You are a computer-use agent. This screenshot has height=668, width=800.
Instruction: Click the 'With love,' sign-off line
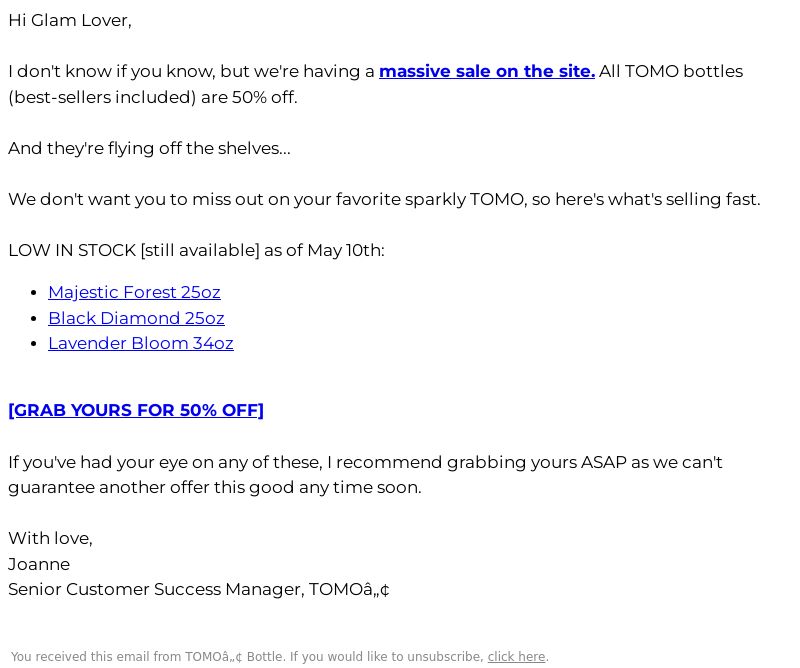pyautogui.click(x=51, y=538)
